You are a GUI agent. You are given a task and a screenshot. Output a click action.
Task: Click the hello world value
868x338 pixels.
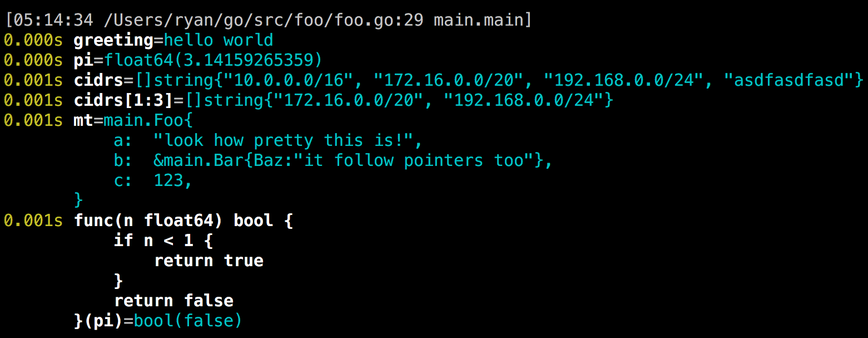[219, 40]
